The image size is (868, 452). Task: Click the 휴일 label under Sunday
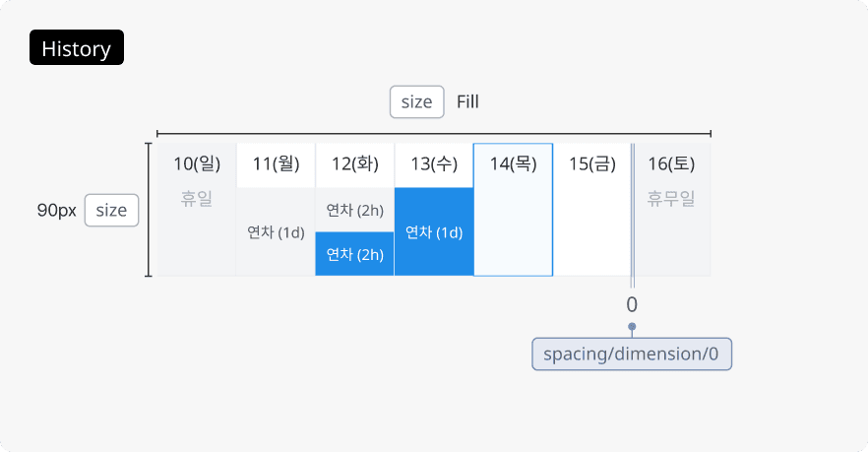[x=197, y=197]
